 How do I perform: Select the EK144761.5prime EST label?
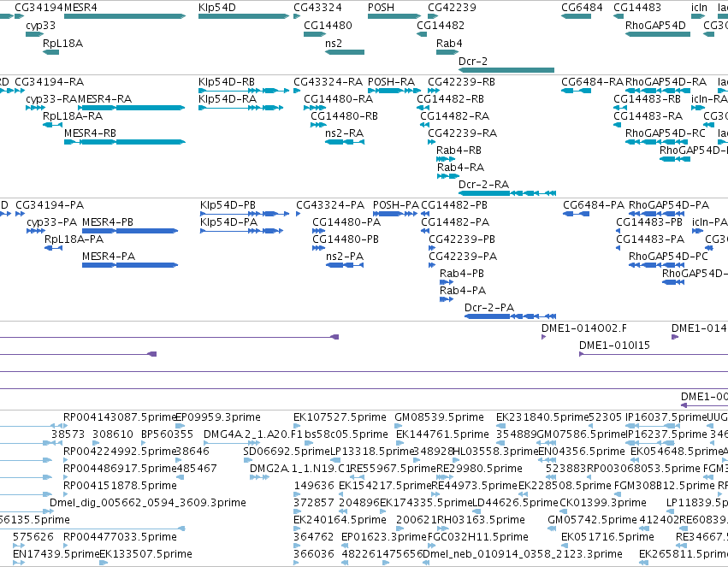[x=442, y=434]
